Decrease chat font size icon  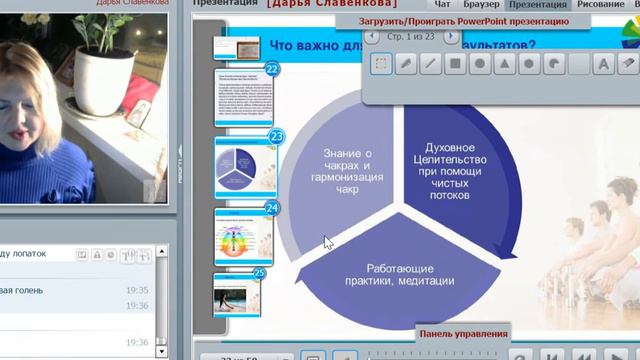(x=144, y=256)
